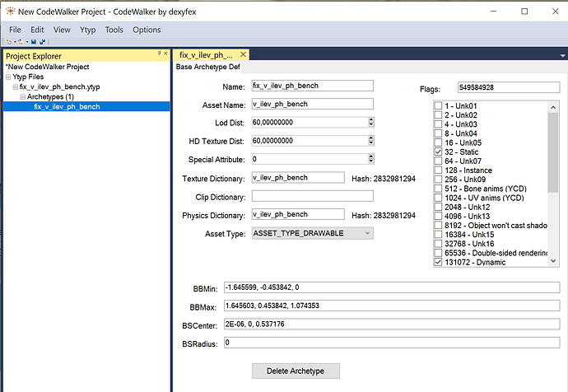Decrease the Lod Dist value
The image size is (568, 392).
click(371, 124)
